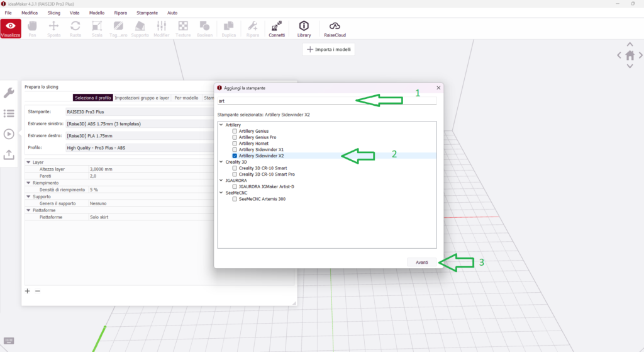Click the keyboard icon at bottom left
This screenshot has width=644, height=352.
[9, 341]
